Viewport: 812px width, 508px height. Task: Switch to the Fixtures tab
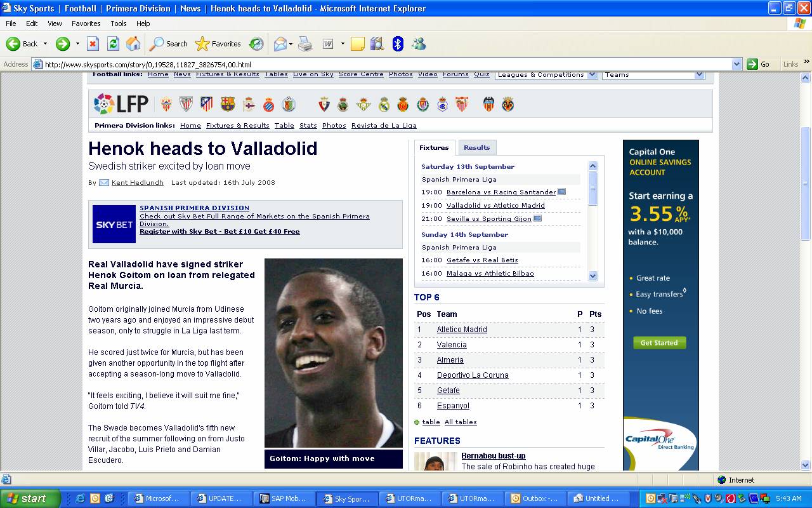click(434, 147)
